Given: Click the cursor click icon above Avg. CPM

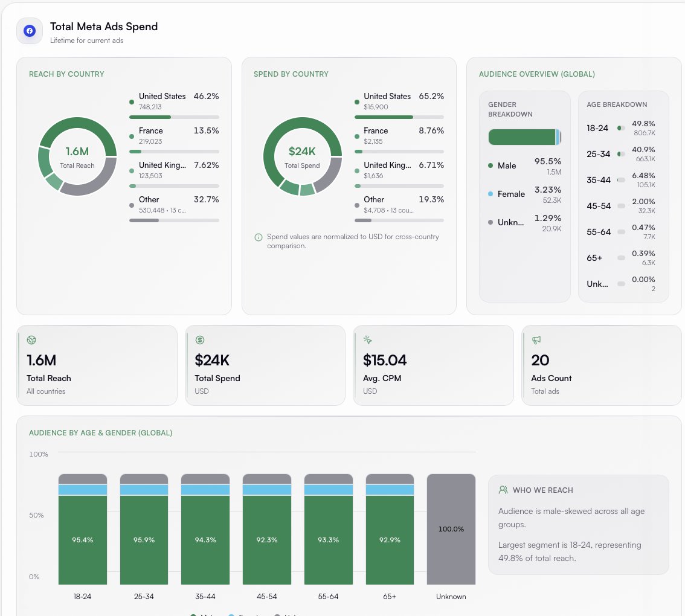Looking at the screenshot, I should point(367,340).
